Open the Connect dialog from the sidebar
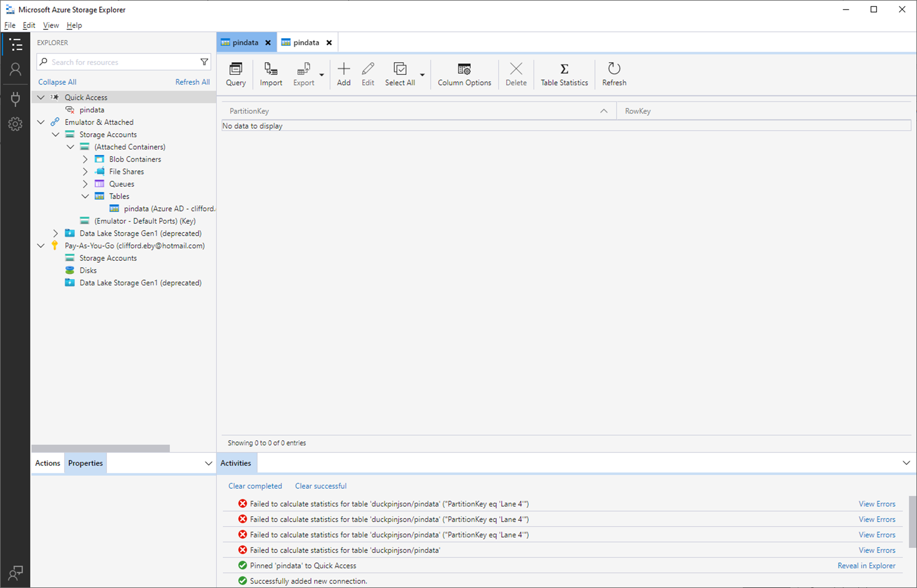 [15, 99]
